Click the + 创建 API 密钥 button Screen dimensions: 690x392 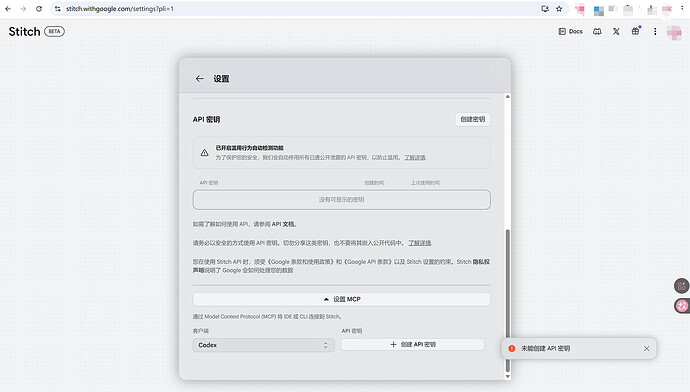pyautogui.click(x=413, y=344)
